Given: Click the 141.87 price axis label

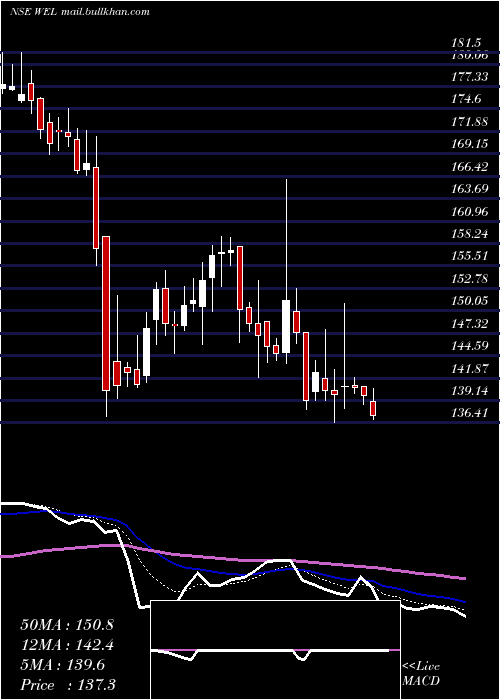Looking at the screenshot, I should click(x=470, y=369).
